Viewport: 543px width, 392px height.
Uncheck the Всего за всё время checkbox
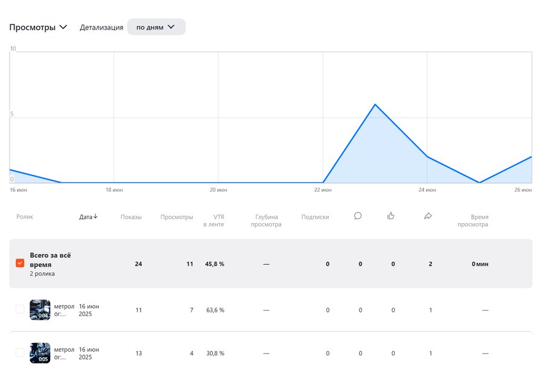coord(20,264)
